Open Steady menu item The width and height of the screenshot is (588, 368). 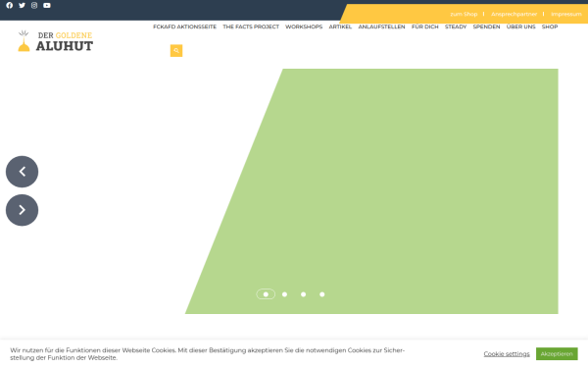point(456,26)
